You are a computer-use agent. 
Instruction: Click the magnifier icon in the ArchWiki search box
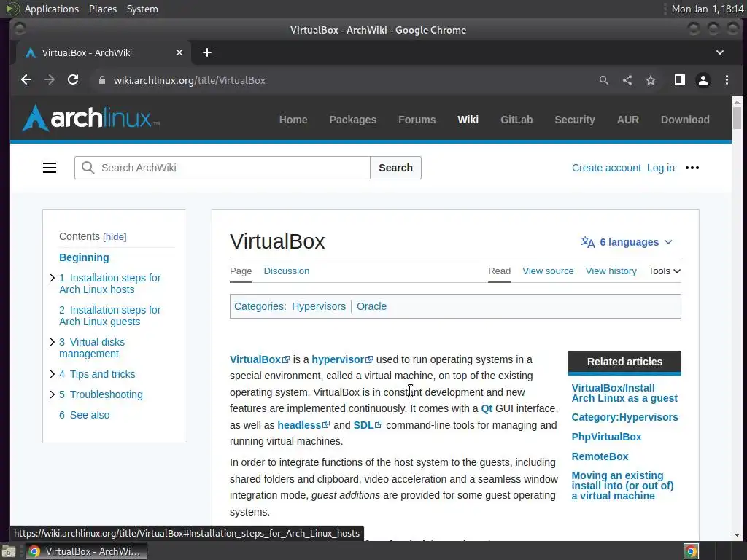(88, 168)
